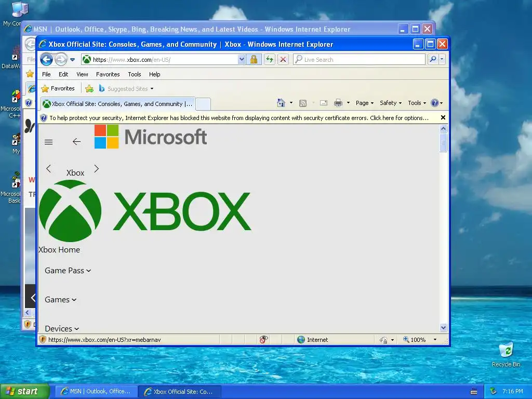Open the Suggested Sites dropdown
Screen dimensions: 532x399
[x=126, y=89]
